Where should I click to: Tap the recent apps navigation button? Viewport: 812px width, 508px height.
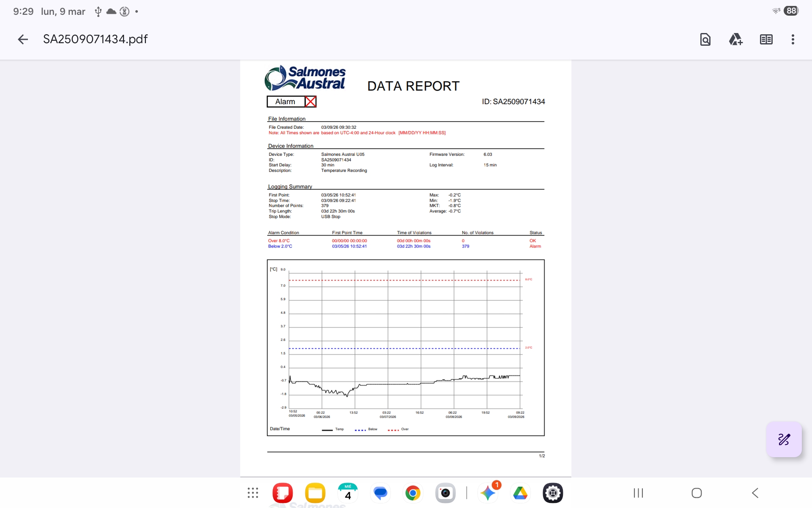[638, 493]
